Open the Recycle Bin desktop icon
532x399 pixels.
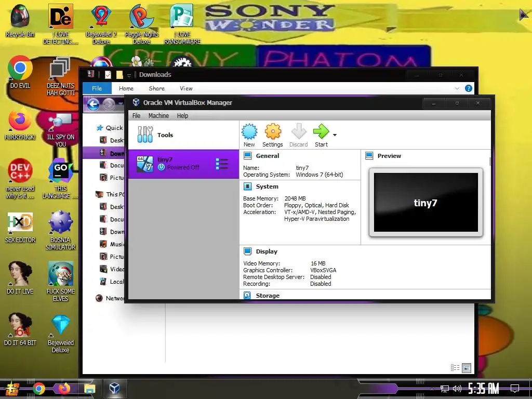point(20,21)
